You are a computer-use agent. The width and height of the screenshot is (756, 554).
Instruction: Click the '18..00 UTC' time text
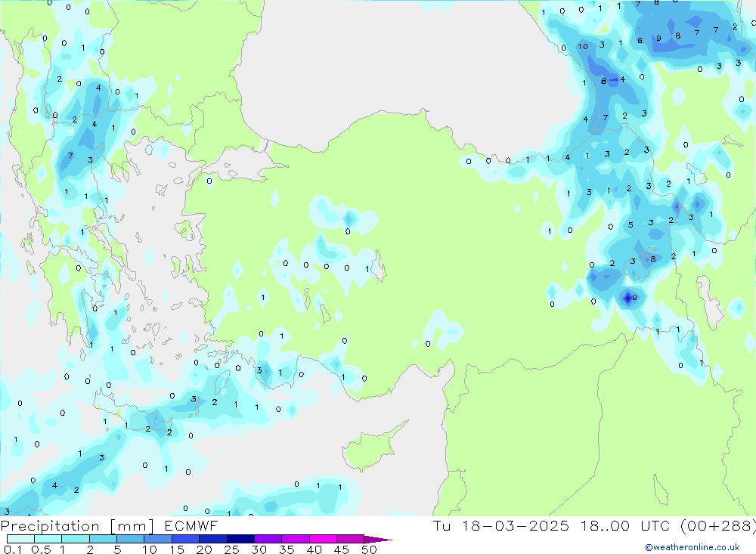tap(627, 526)
